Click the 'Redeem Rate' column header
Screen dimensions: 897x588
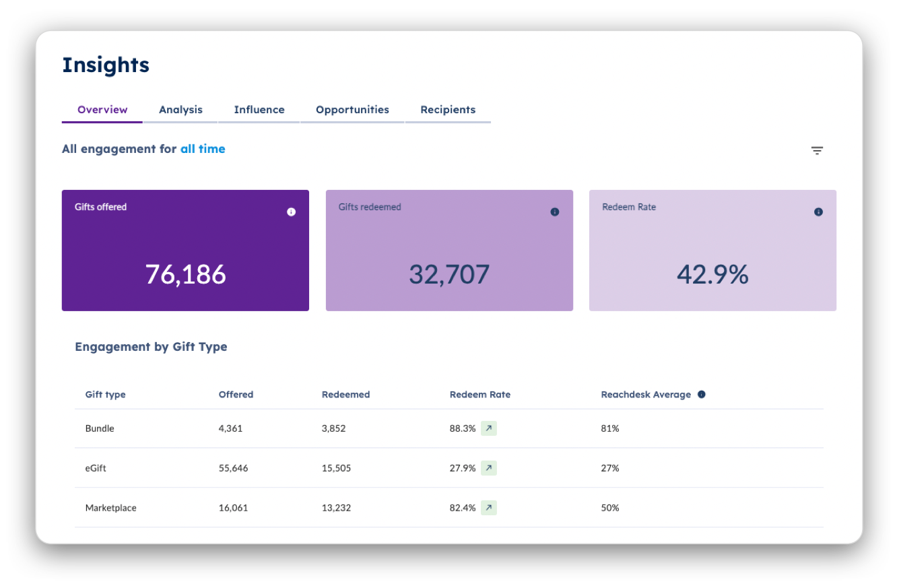(480, 395)
